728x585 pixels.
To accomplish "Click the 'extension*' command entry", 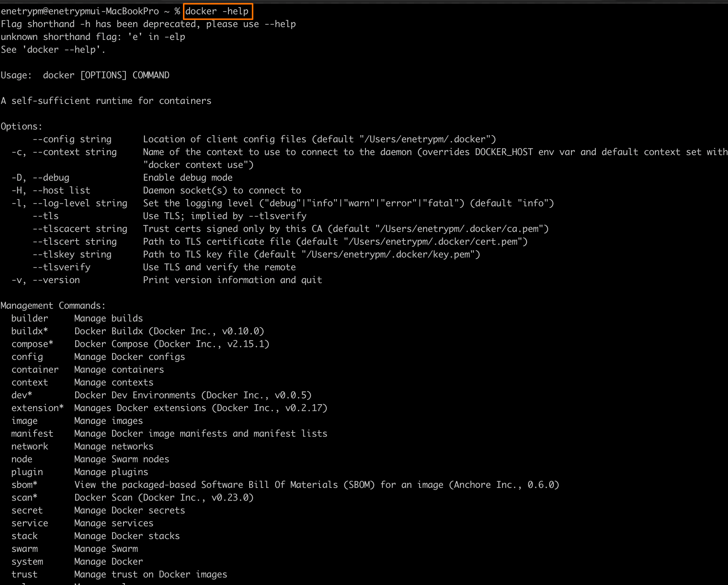I will pyautogui.click(x=37, y=408).
